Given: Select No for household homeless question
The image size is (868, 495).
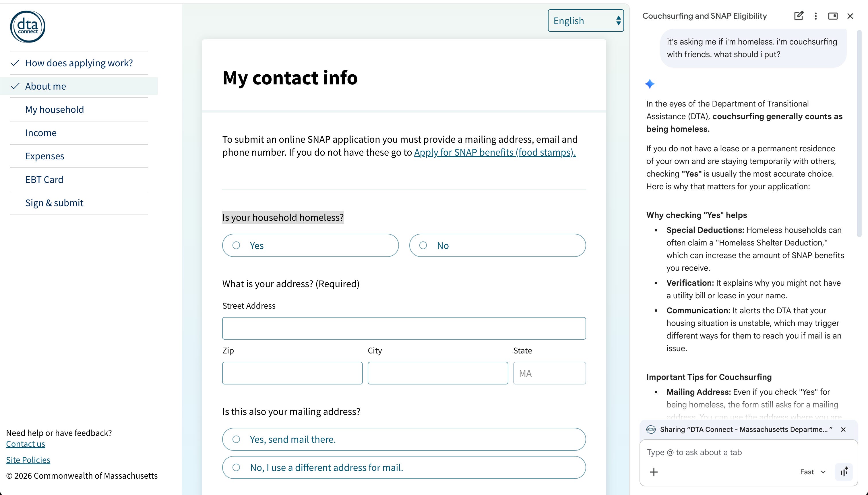Looking at the screenshot, I should (497, 245).
